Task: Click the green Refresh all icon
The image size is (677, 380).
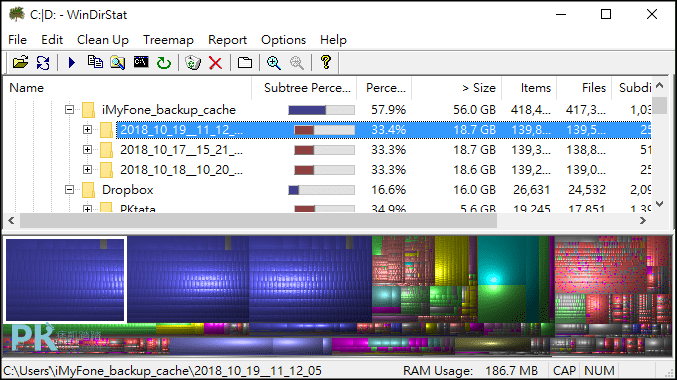Action: pos(164,63)
